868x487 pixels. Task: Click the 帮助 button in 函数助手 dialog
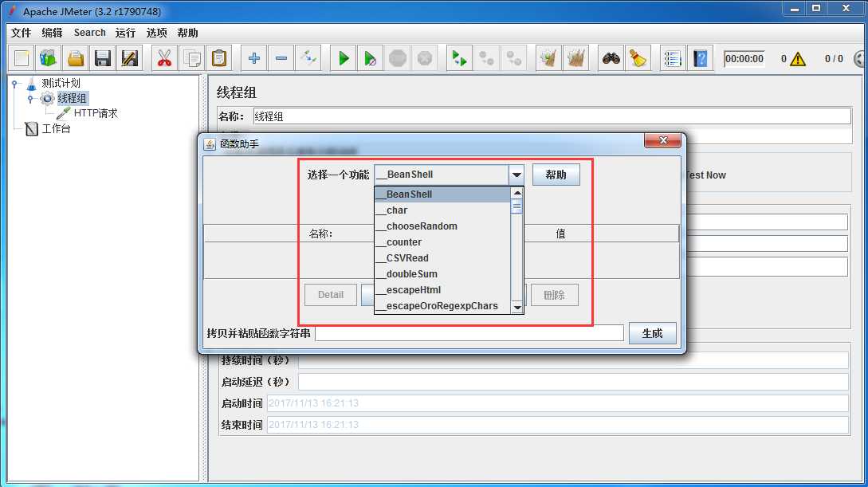click(x=556, y=175)
